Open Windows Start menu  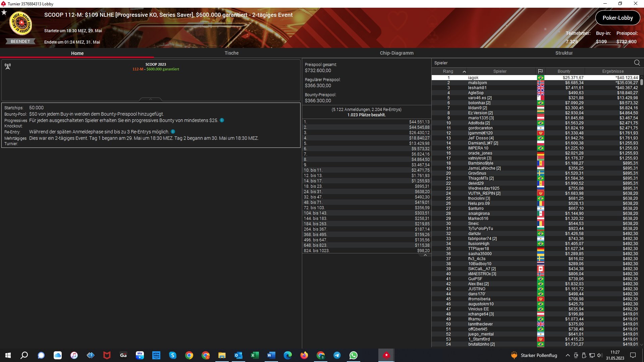point(8,355)
